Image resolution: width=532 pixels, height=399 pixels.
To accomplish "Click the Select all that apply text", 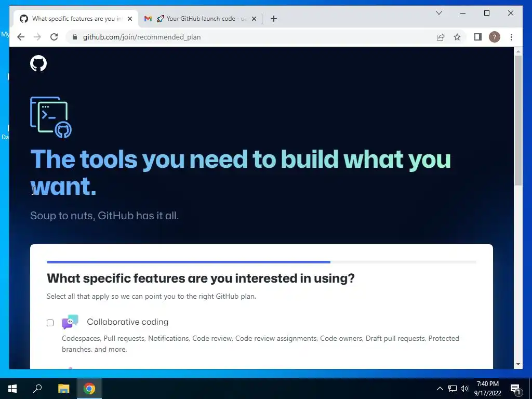I will pyautogui.click(x=151, y=296).
